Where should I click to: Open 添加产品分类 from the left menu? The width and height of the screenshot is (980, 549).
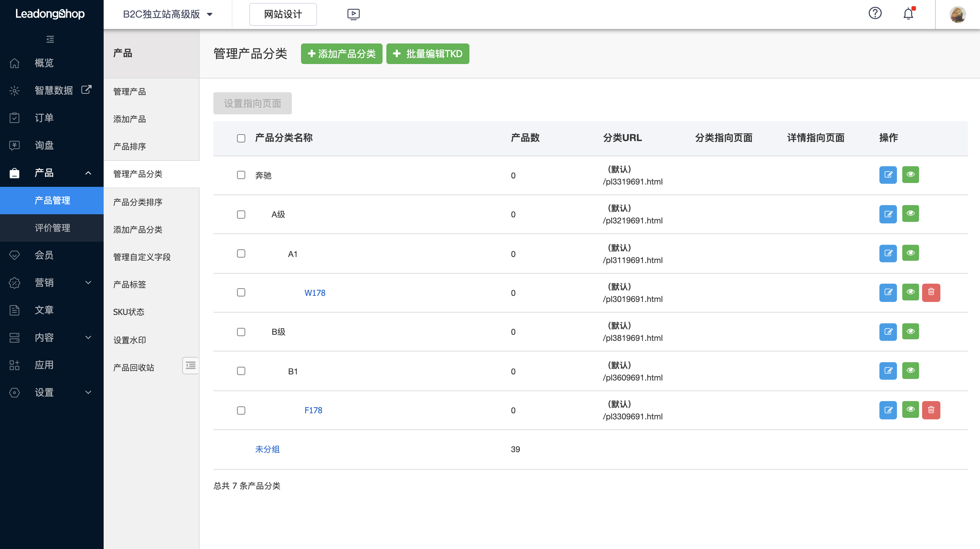click(x=138, y=230)
